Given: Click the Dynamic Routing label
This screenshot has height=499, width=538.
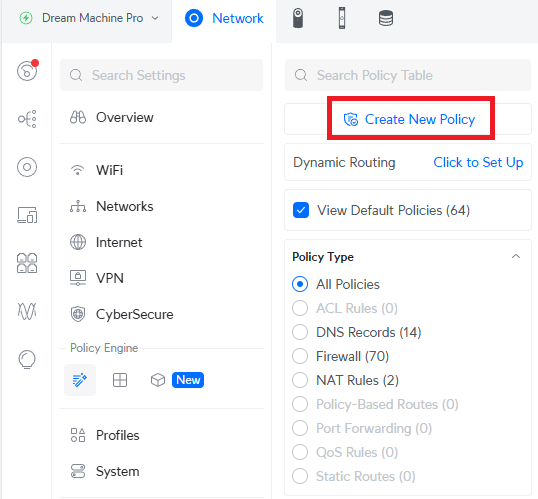Looking at the screenshot, I should point(344,162).
